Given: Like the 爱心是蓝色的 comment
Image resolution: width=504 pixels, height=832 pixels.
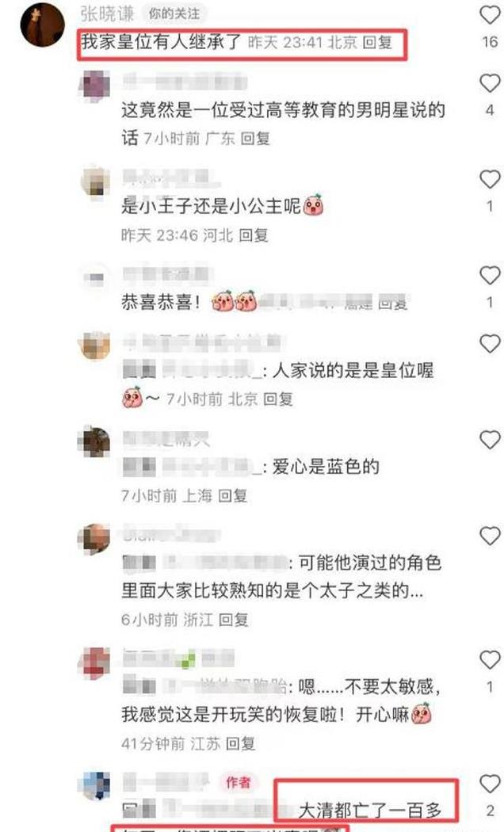Looking at the screenshot, I should (490, 440).
